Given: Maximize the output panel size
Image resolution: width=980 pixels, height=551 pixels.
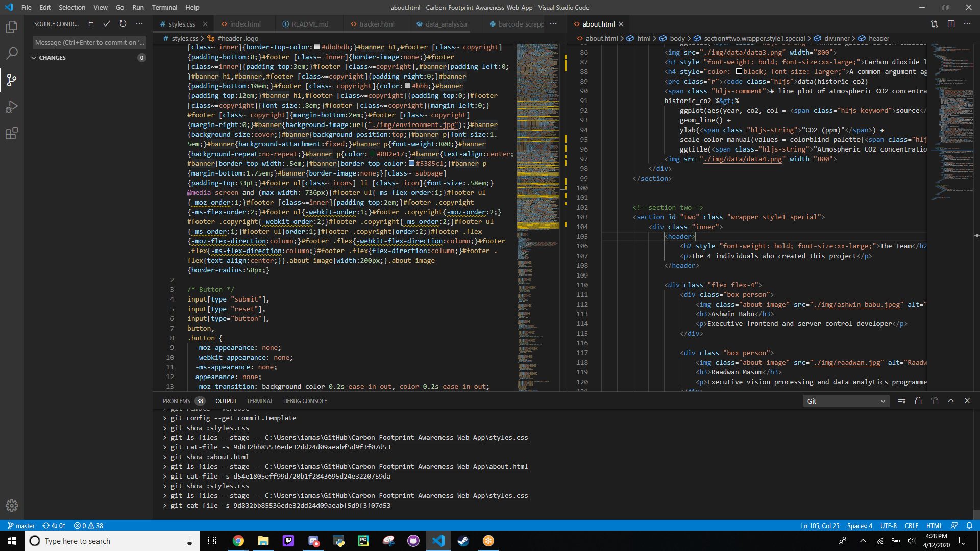Looking at the screenshot, I should pyautogui.click(x=951, y=401).
